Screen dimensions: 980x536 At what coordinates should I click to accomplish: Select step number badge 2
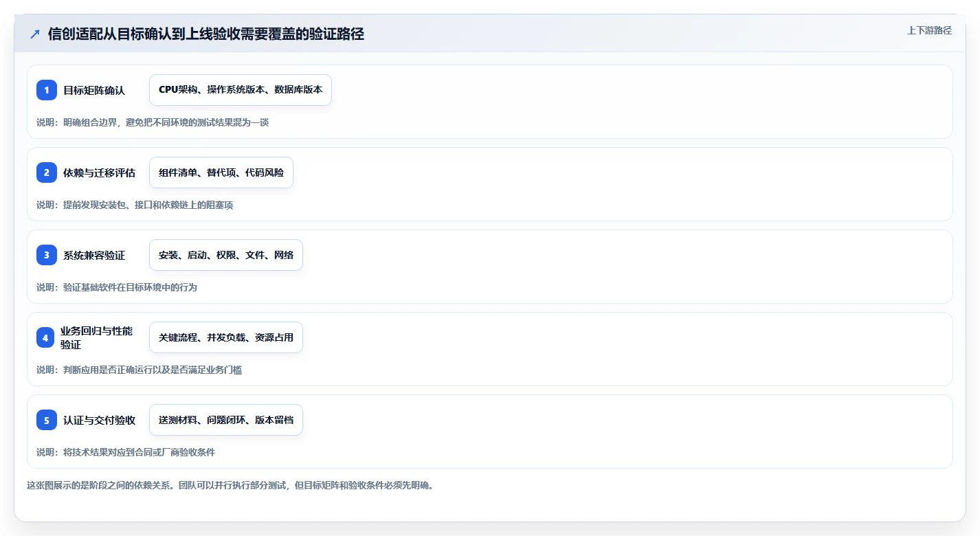(47, 172)
